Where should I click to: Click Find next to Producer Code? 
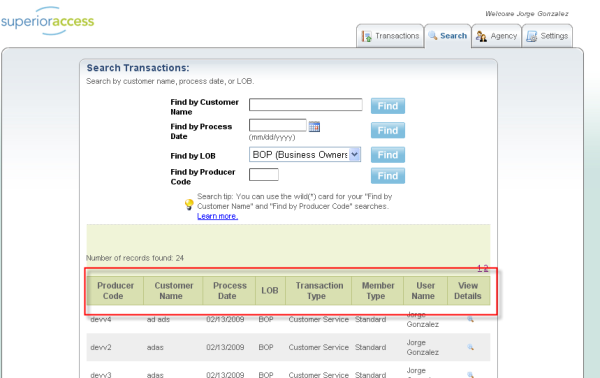click(x=388, y=176)
